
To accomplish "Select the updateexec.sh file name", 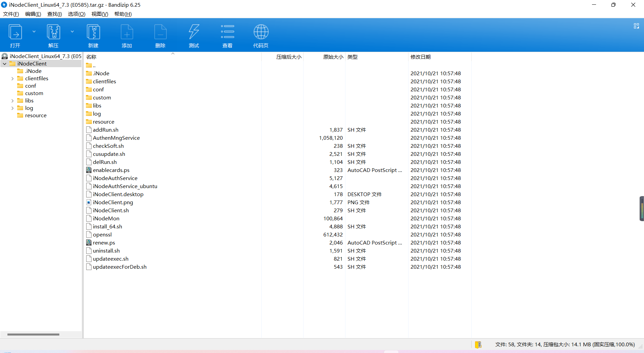I will pyautogui.click(x=111, y=259).
